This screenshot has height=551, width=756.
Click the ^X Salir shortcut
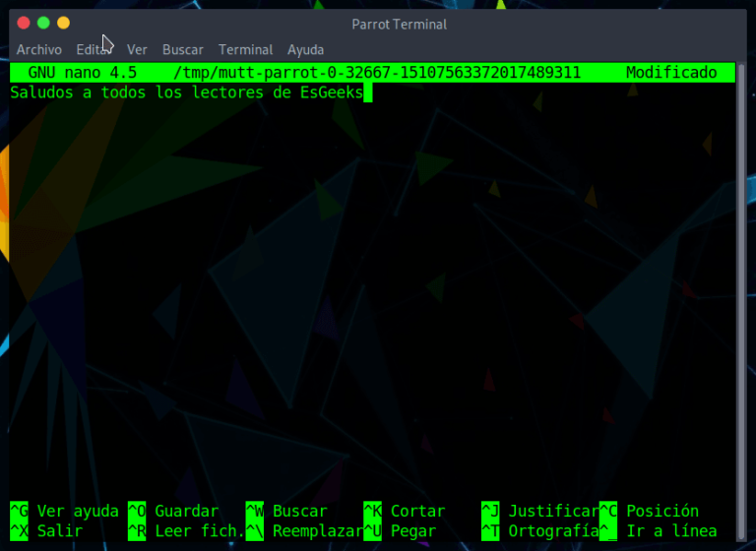click(46, 530)
